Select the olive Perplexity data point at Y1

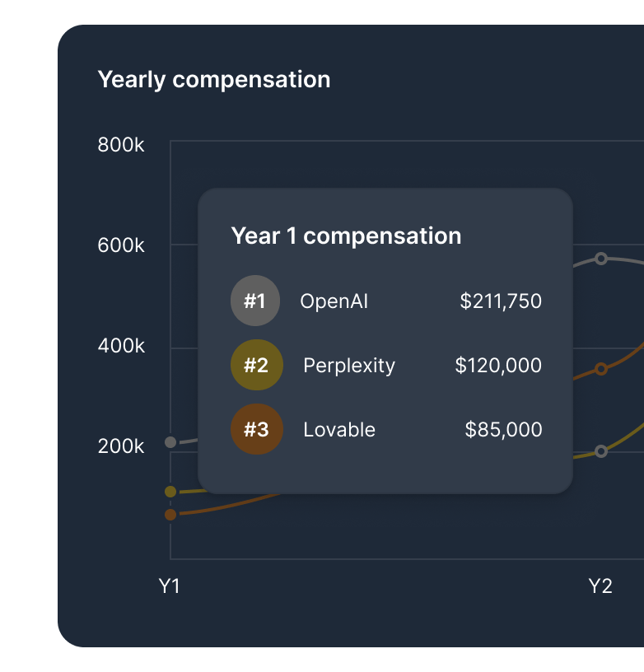click(x=170, y=492)
